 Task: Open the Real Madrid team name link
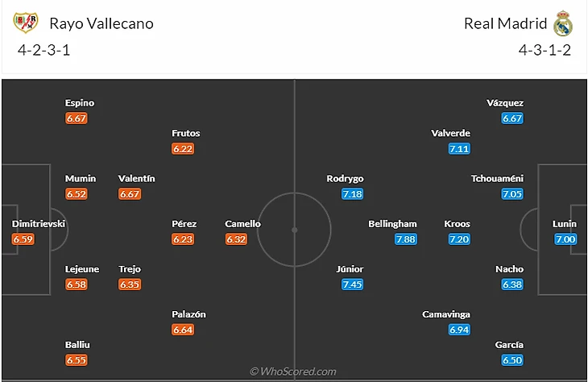pyautogui.click(x=505, y=23)
